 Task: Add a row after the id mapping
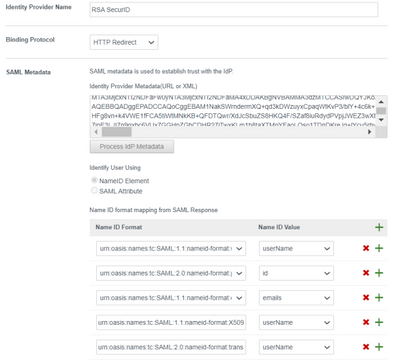coord(379,273)
